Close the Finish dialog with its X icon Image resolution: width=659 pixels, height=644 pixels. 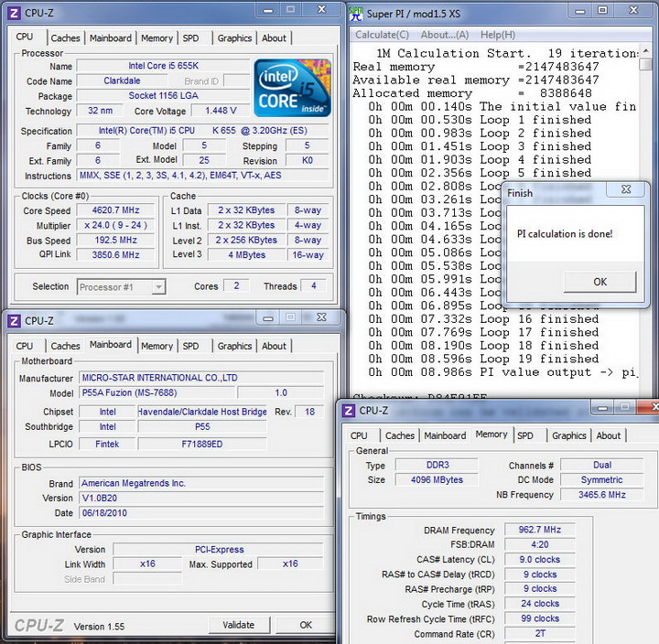(x=626, y=189)
